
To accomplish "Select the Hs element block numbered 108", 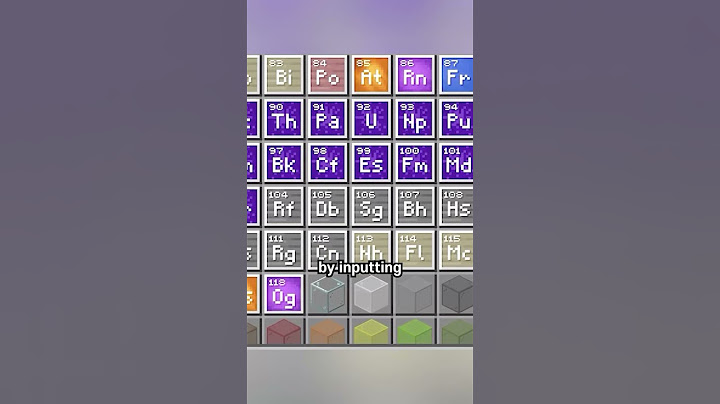I will [456, 206].
